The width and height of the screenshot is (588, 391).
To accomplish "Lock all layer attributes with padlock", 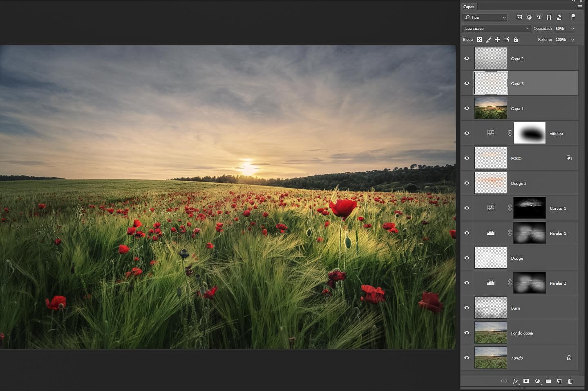I will 516,40.
